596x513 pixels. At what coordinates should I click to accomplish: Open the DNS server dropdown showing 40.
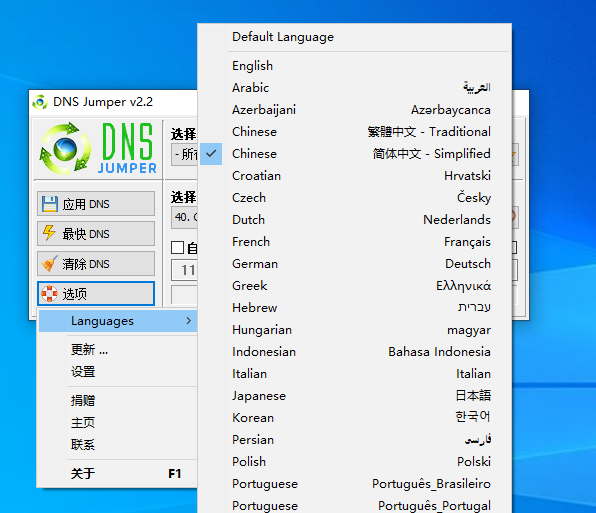click(184, 217)
